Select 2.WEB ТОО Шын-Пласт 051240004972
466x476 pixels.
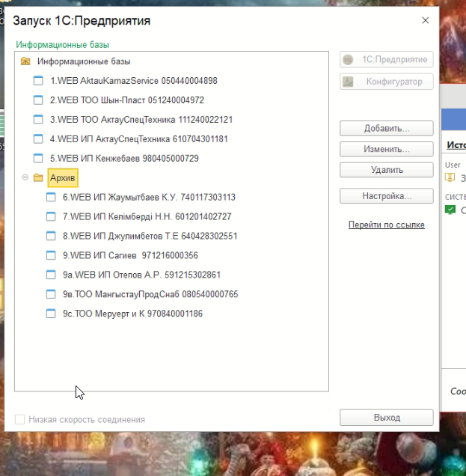tap(127, 100)
